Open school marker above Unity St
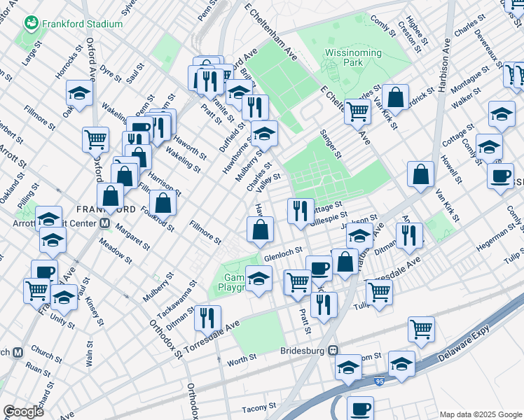524x420 pixels. pos(64,300)
